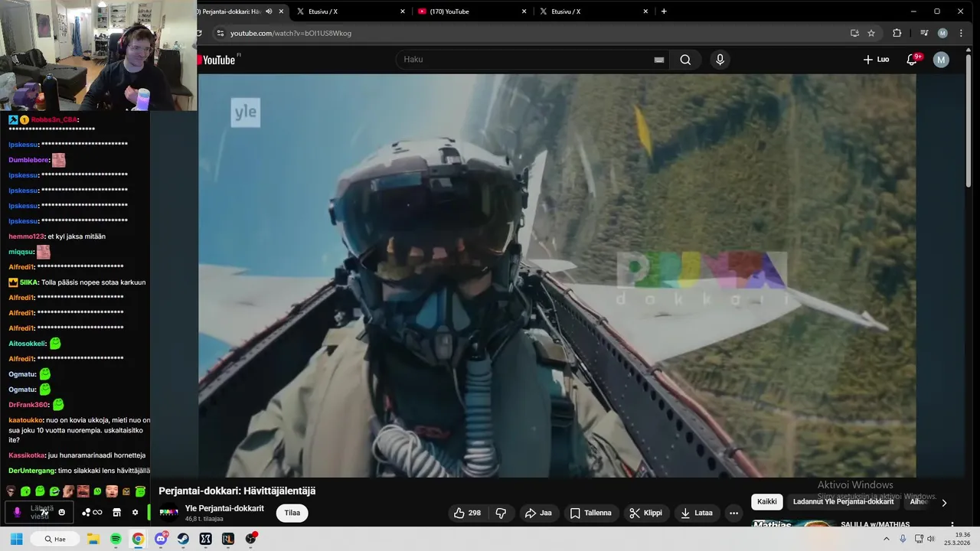Open options for SALILLA w/MATHIAS video
Image resolution: width=980 pixels, height=551 pixels.
click(x=952, y=525)
